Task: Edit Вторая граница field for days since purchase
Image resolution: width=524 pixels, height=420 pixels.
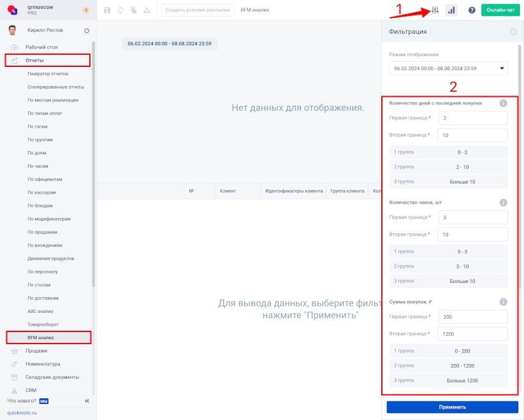Action: pyautogui.click(x=472, y=135)
